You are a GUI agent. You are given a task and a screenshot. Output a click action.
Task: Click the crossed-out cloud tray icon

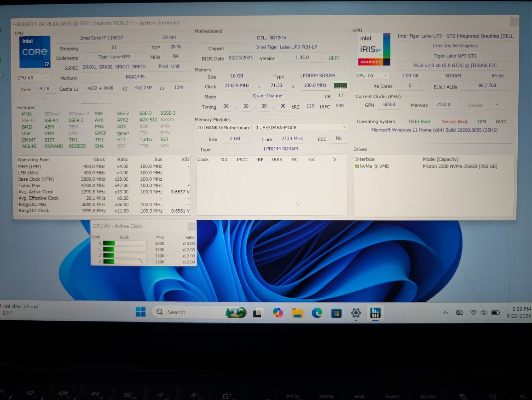[x=460, y=312]
